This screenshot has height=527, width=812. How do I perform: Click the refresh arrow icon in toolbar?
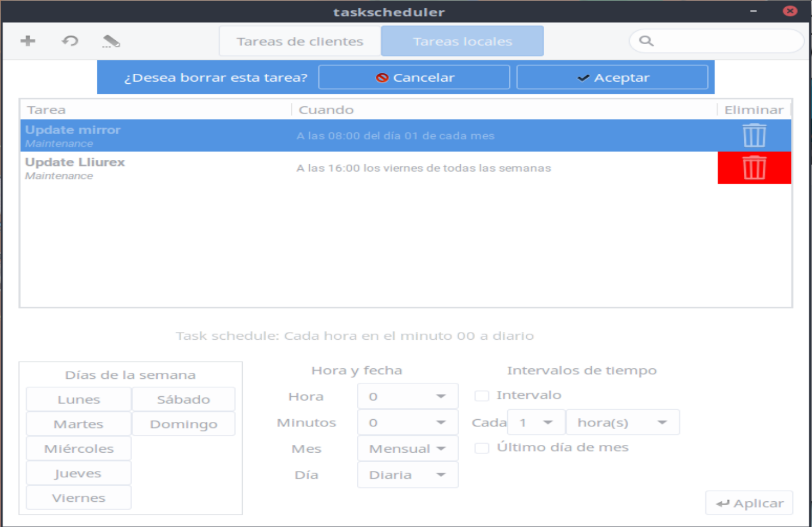(x=70, y=41)
